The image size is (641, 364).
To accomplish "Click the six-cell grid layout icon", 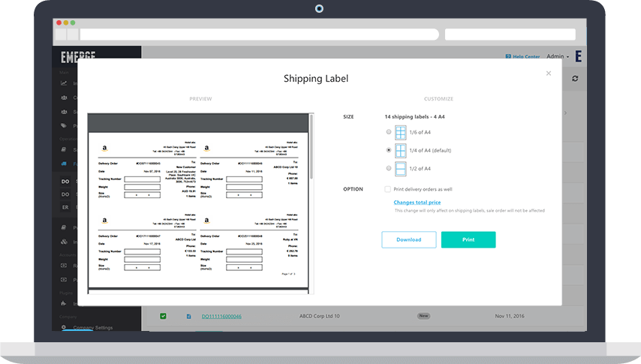I will 401,133.
